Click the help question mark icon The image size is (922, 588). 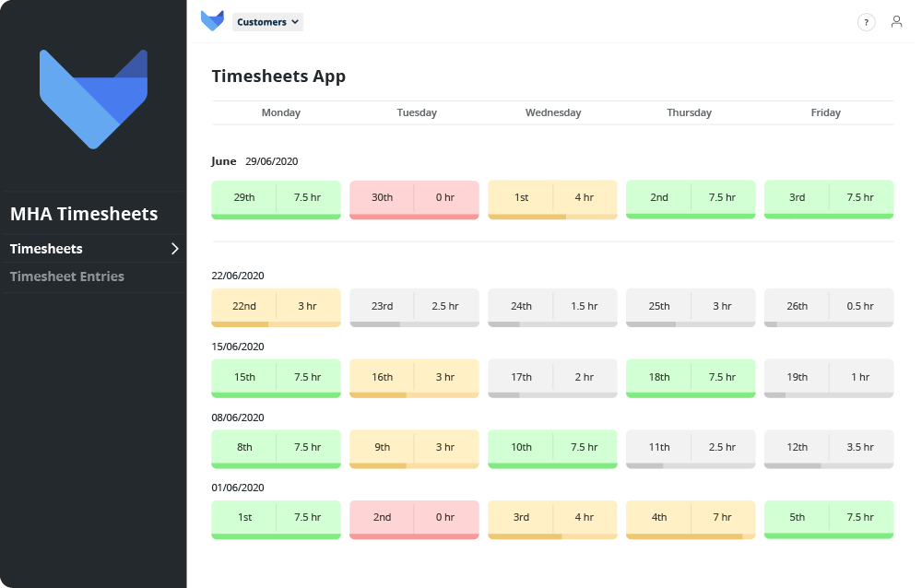pos(866,22)
